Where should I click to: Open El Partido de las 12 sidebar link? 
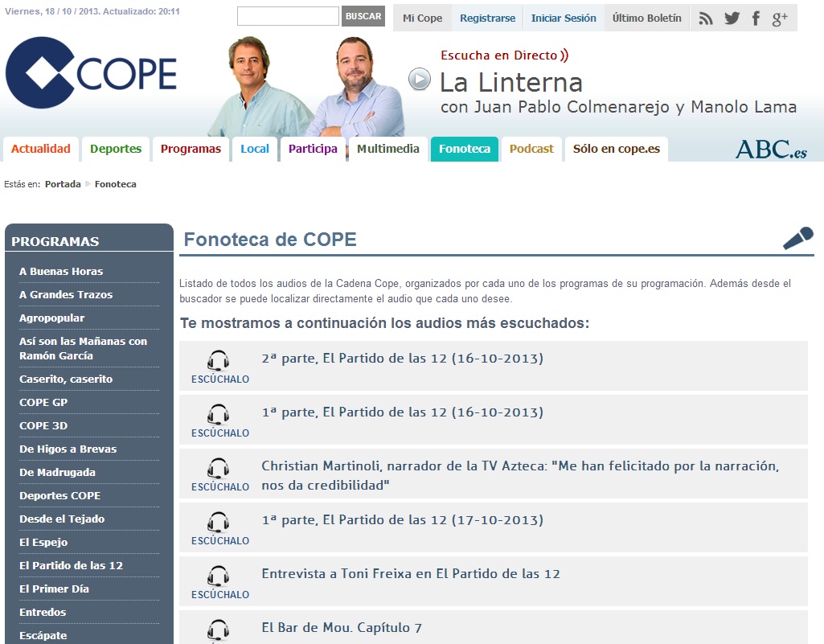click(71, 565)
